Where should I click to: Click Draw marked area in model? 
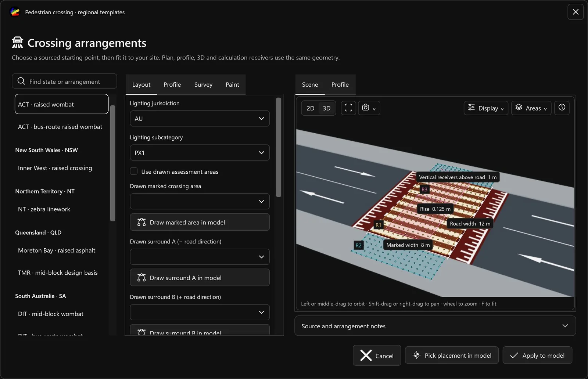200,222
